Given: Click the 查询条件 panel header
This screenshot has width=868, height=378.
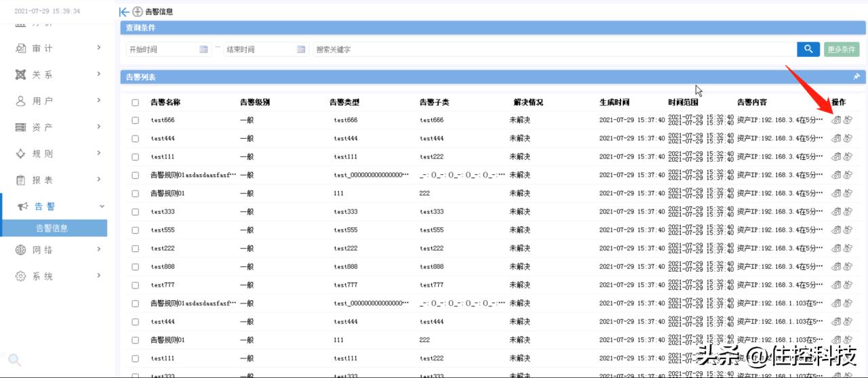Looking at the screenshot, I should tap(493, 28).
